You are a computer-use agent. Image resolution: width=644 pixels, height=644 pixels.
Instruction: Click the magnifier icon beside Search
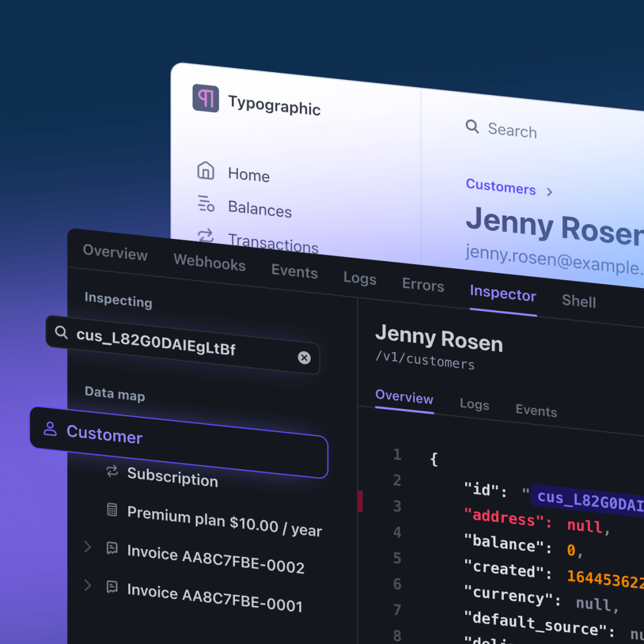(472, 126)
